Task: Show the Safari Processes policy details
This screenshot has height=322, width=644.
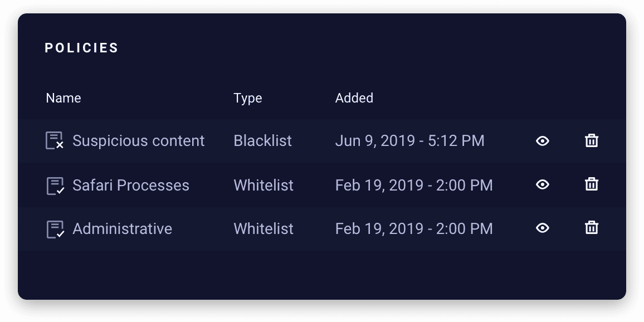Action: 542,184
